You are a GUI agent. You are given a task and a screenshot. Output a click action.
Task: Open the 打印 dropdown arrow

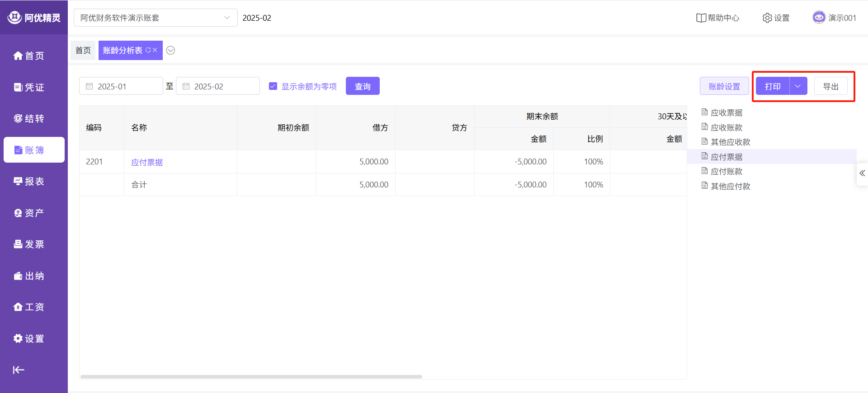coord(798,86)
